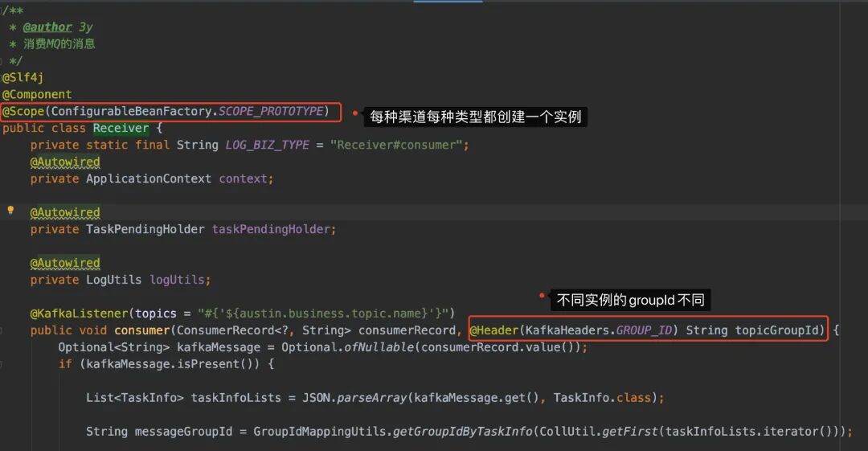
Task: Click the yellow light bulb intention icon
Action: pyautogui.click(x=10, y=210)
